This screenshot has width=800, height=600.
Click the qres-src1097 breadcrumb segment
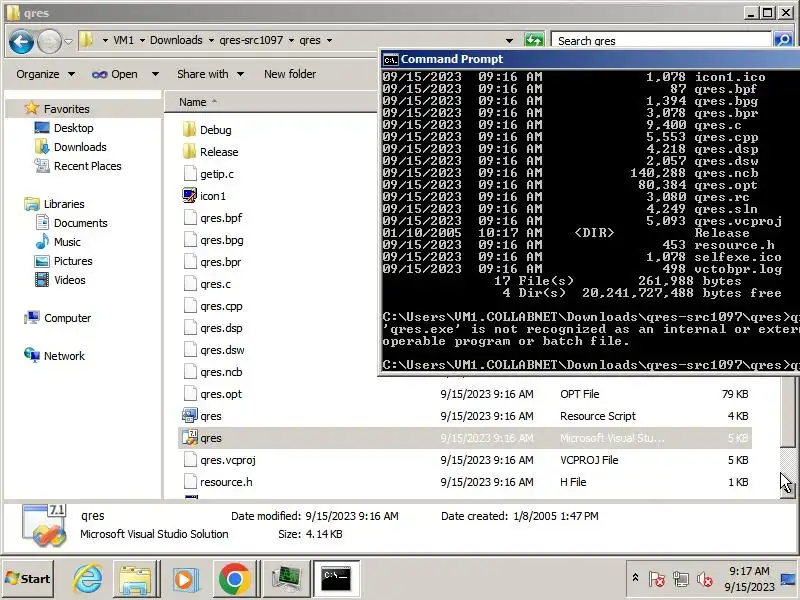point(251,40)
